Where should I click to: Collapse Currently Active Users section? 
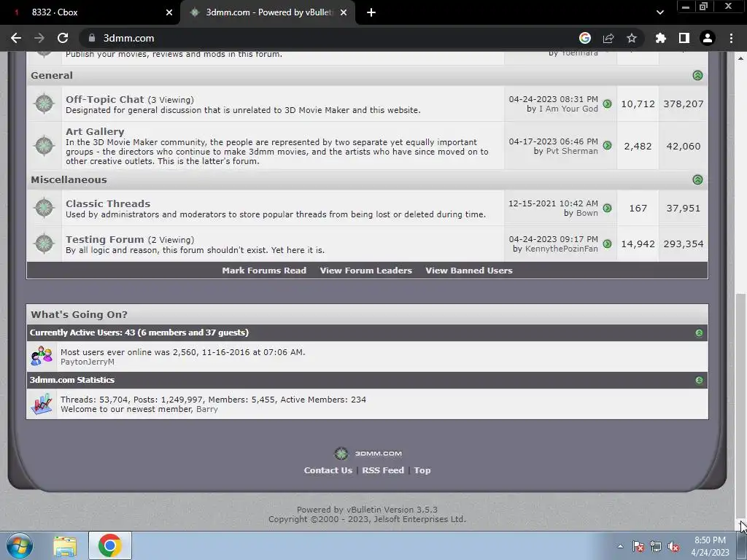699,332
